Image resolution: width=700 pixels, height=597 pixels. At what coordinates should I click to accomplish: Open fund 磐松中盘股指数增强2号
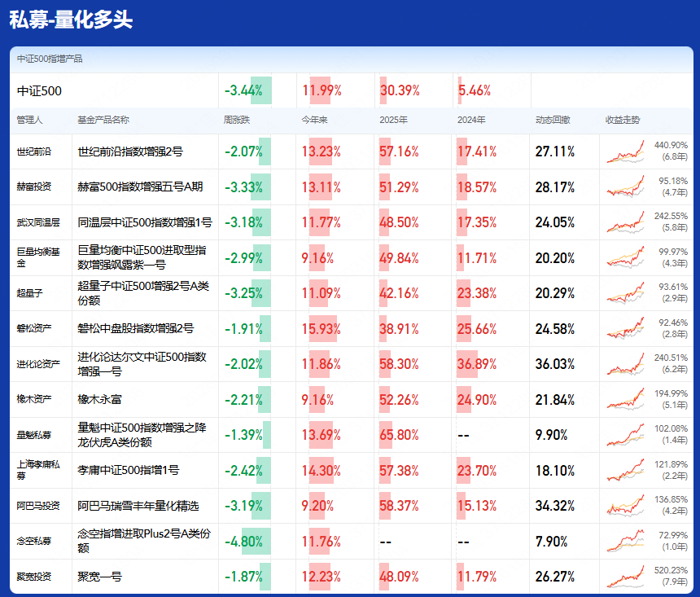pos(136,328)
